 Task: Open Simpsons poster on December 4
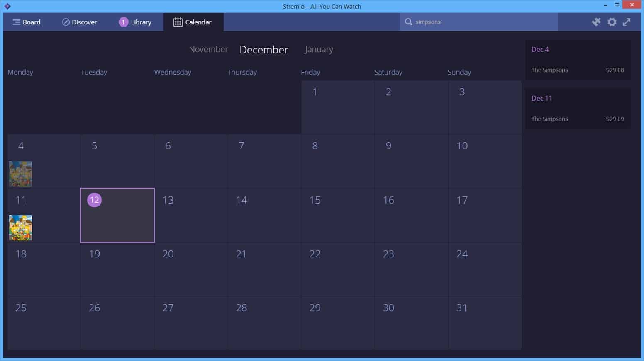coord(21,174)
